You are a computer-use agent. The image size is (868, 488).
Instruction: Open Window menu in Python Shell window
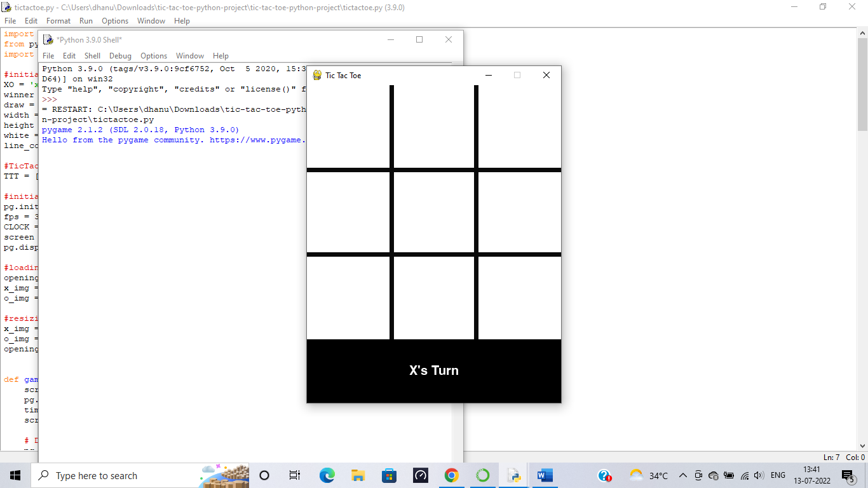pos(190,56)
